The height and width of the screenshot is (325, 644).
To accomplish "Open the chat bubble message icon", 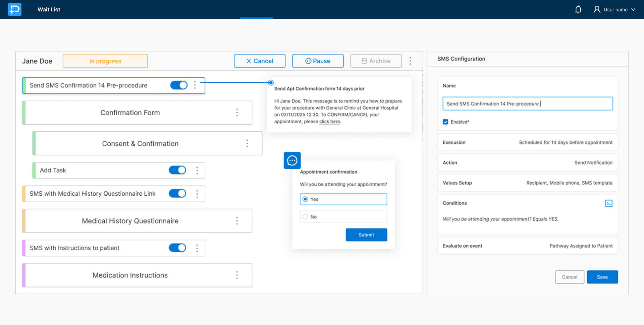I will 292,160.
